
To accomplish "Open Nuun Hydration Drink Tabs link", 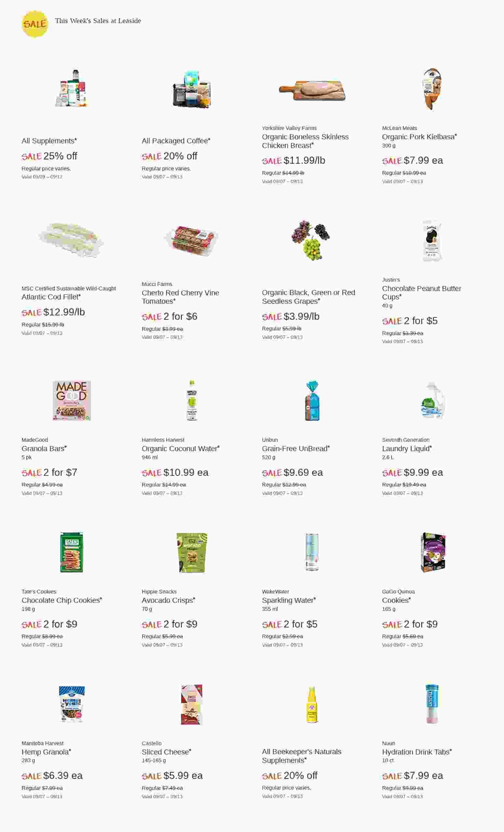I will (x=416, y=752).
